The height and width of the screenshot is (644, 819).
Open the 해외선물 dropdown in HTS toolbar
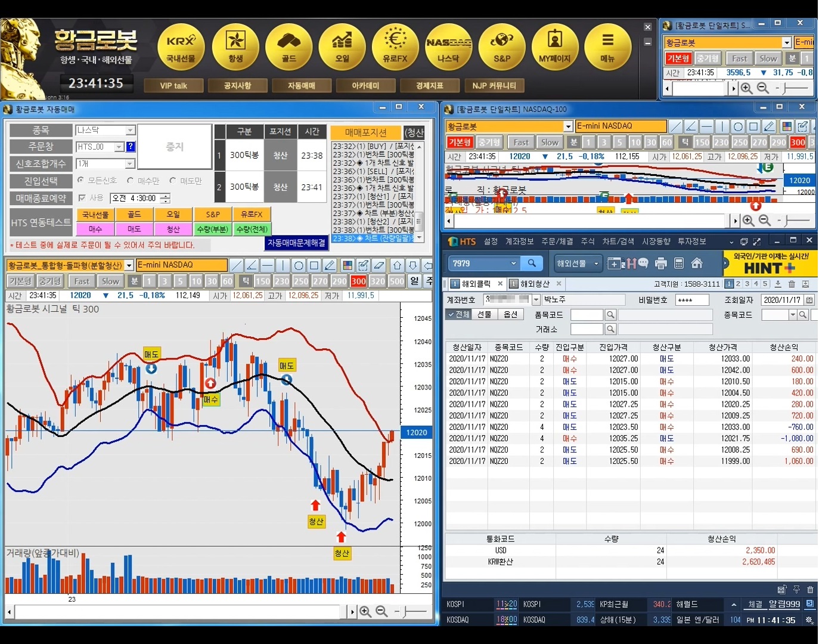[577, 263]
